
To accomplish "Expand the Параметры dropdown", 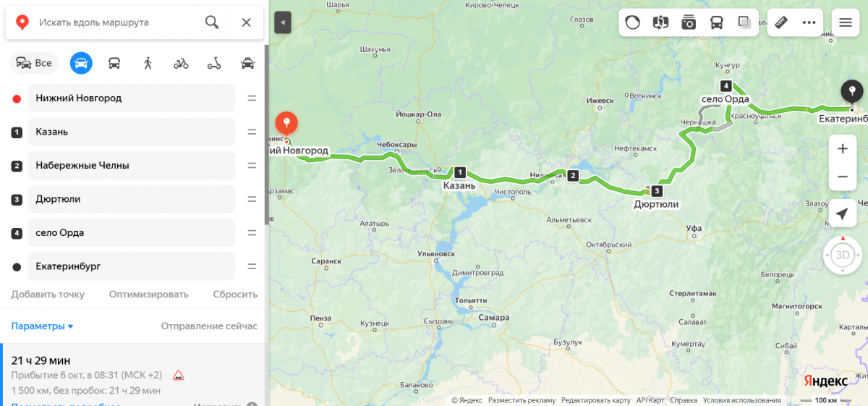I will (42, 326).
